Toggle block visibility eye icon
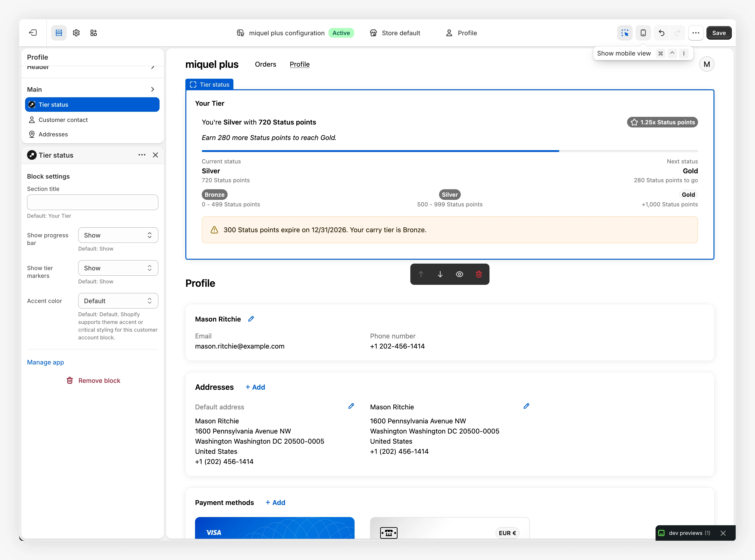The image size is (755, 560). tap(460, 274)
